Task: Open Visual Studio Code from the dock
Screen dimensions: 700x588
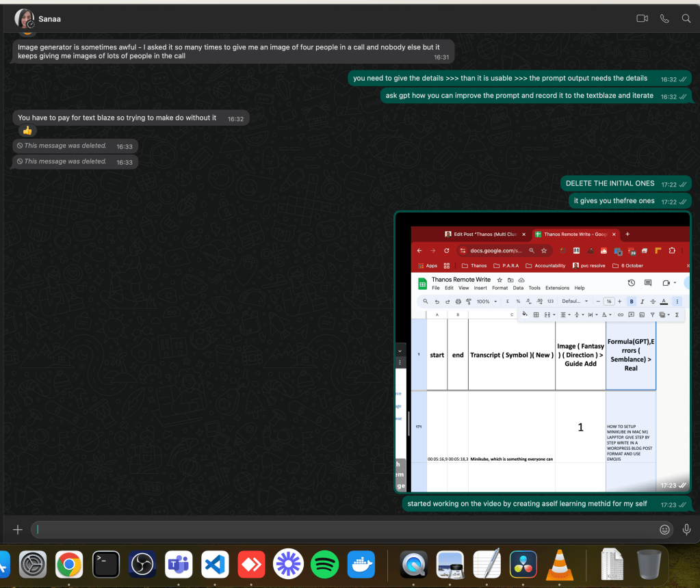Action: tap(215, 564)
